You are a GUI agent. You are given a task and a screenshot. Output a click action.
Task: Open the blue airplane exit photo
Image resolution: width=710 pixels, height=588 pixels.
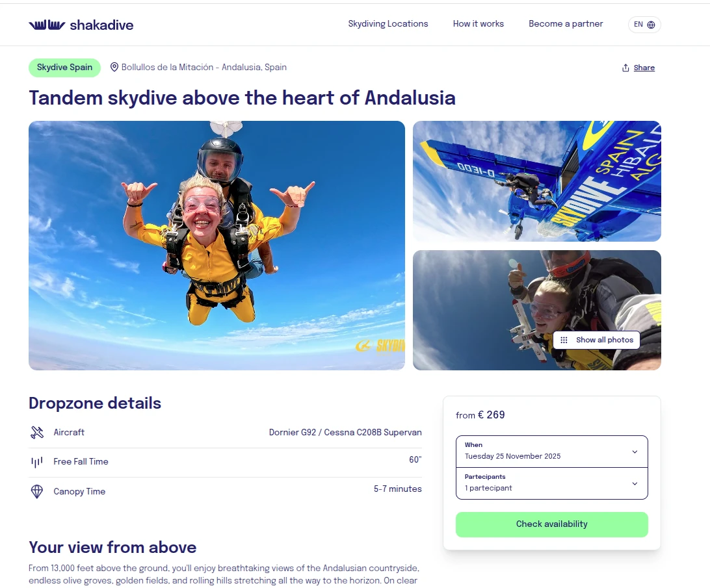536,181
